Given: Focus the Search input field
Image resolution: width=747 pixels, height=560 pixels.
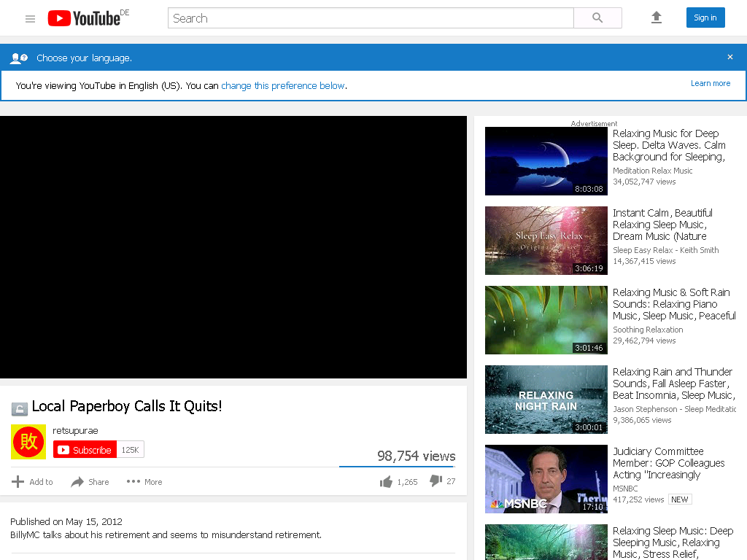Looking at the screenshot, I should click(x=371, y=18).
